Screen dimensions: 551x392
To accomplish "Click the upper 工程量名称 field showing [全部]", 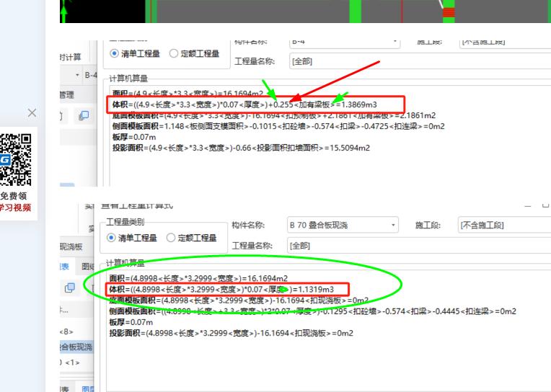I will (420, 61).
